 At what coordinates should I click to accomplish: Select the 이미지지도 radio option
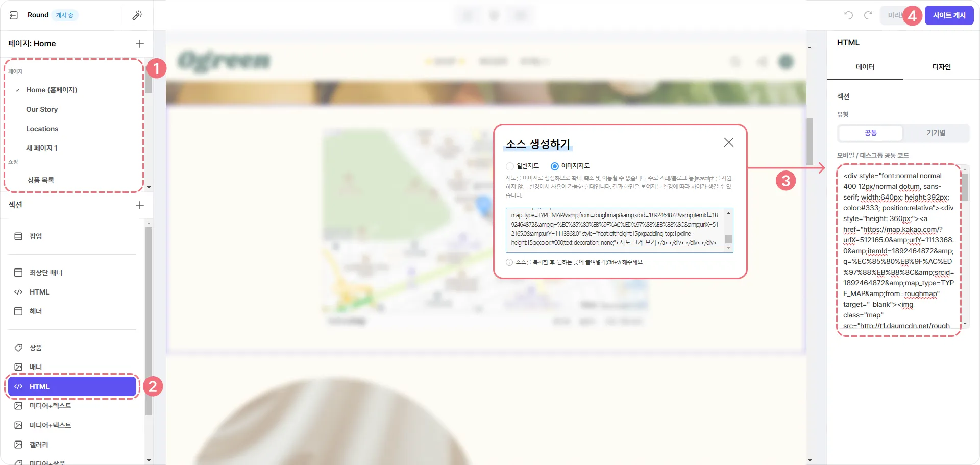(x=555, y=166)
